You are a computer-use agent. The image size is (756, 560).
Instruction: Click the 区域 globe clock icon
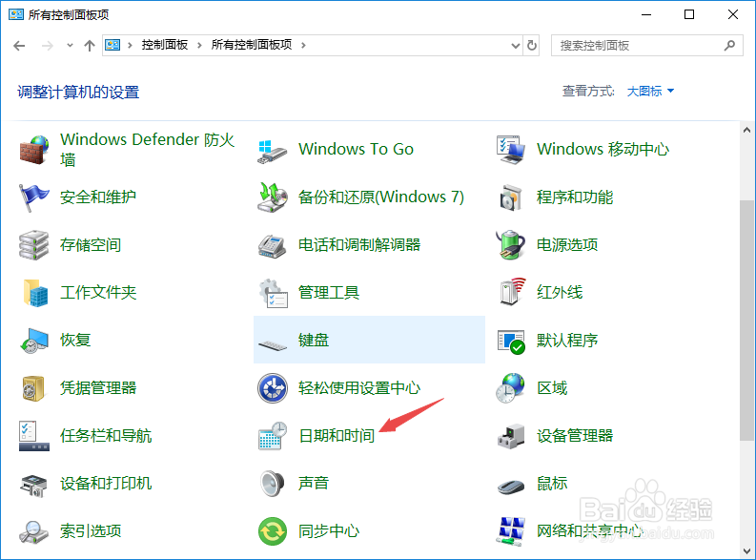pyautogui.click(x=511, y=388)
